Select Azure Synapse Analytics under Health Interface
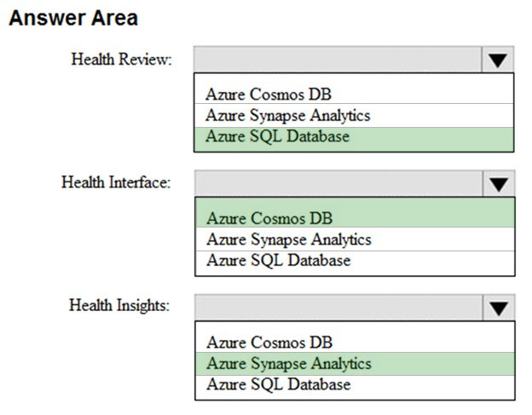The height and width of the screenshot is (415, 532). pyautogui.click(x=356, y=239)
